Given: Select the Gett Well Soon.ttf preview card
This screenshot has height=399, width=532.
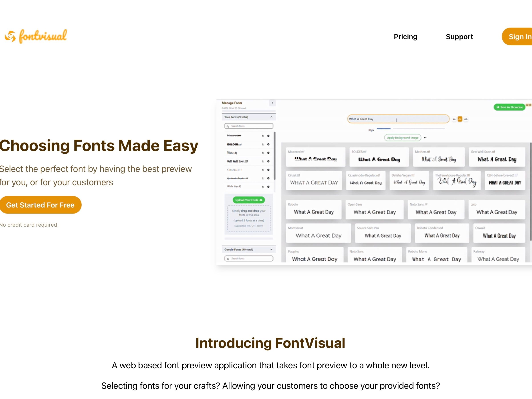Looking at the screenshot, I should point(497,157).
